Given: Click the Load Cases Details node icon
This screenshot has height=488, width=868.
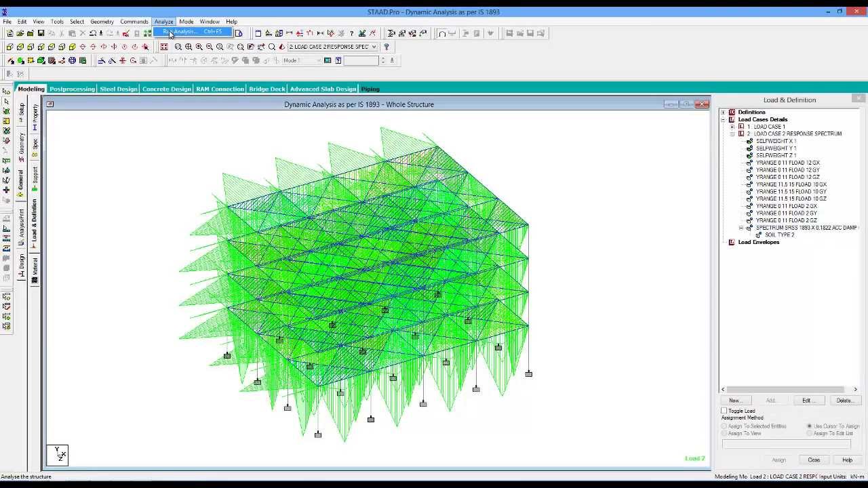Looking at the screenshot, I should point(732,119).
